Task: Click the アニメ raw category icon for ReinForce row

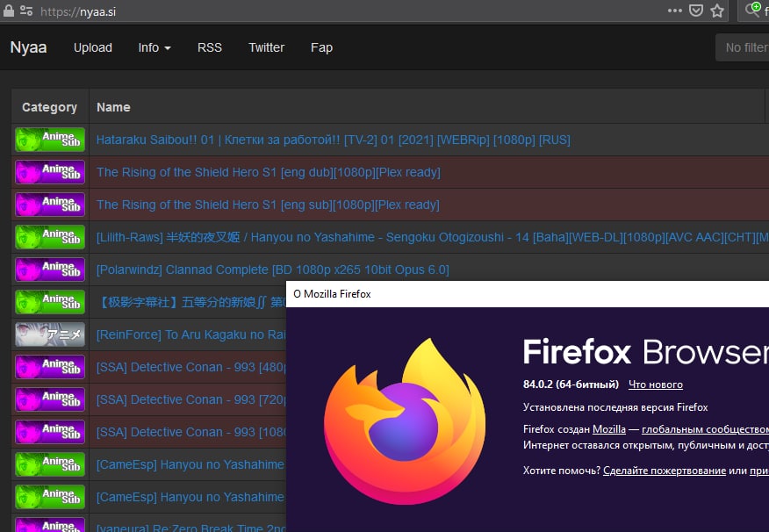Action: (50, 334)
